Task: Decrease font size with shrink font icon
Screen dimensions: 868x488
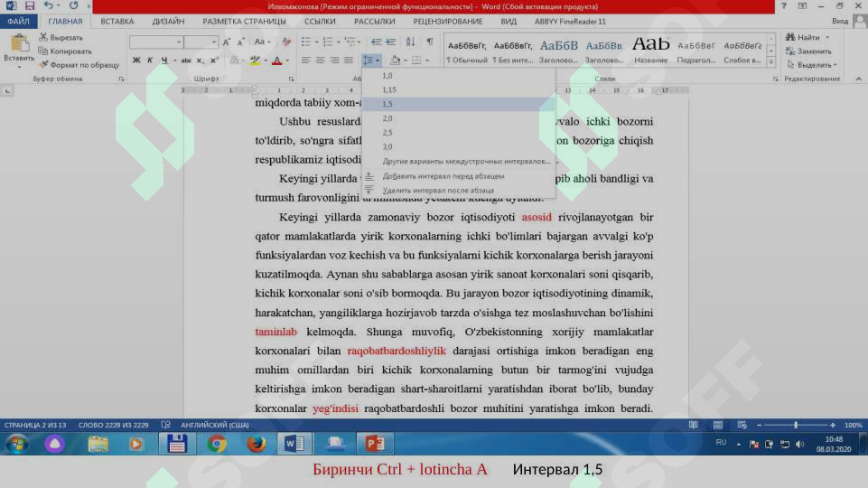Action: pos(240,42)
